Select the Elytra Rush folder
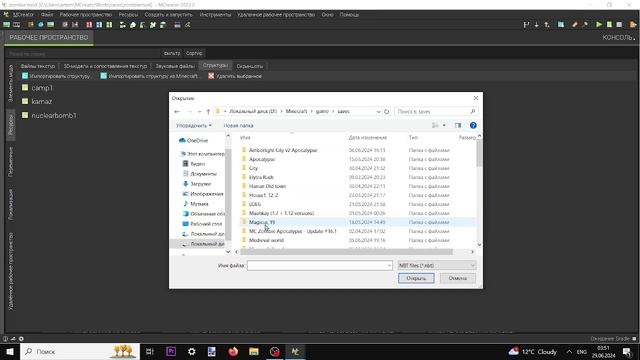 (x=261, y=177)
